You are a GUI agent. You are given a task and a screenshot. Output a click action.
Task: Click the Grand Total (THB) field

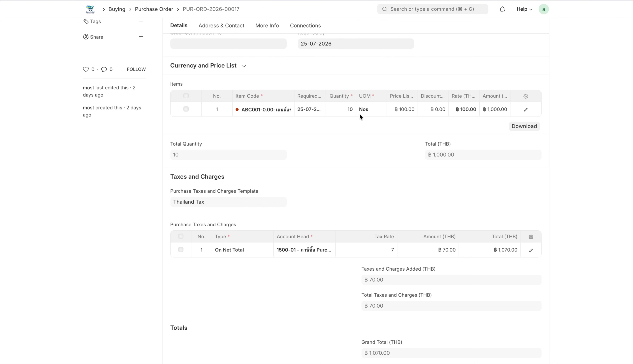[x=451, y=353]
